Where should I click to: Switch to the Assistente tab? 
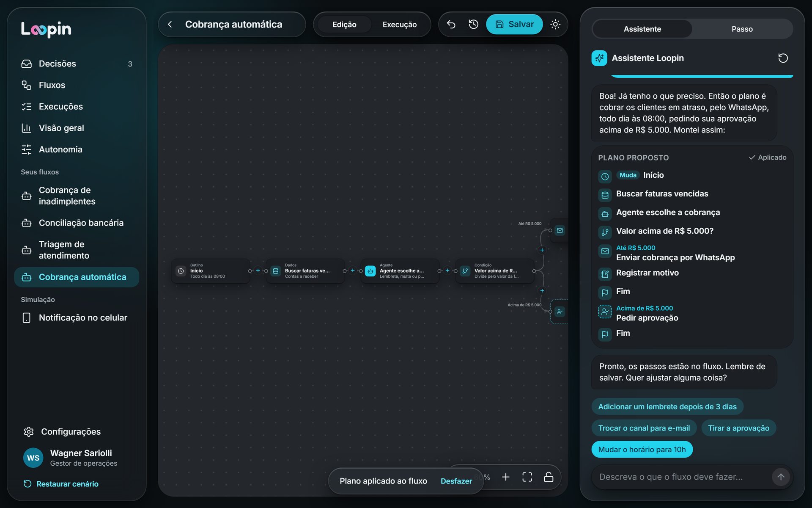tap(642, 29)
